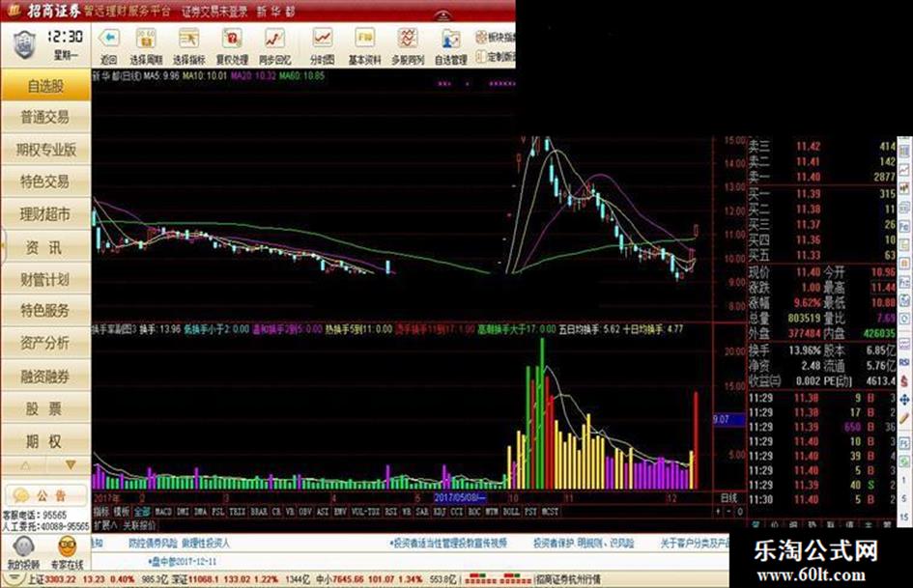Click the 深证 index value in status bar
913x588 pixels.
203,579
